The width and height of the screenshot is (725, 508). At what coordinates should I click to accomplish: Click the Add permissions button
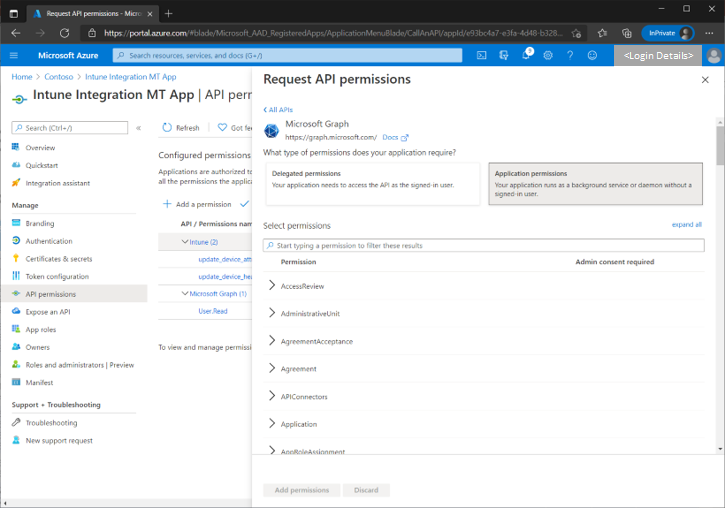click(x=302, y=490)
